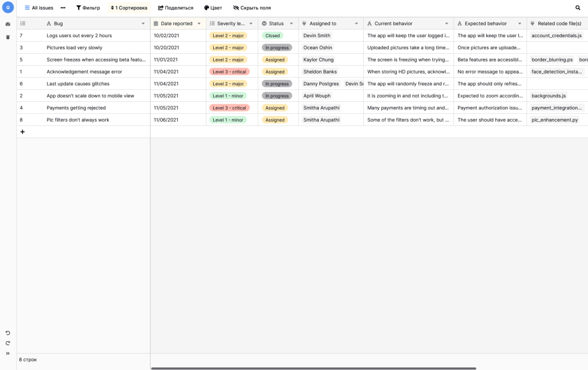Open the Цвет color options
588x370 pixels.
(213, 8)
